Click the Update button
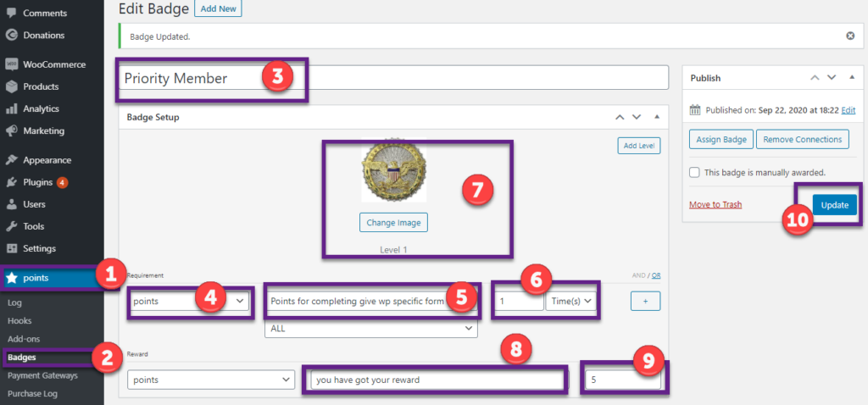Screen dimensions: 868x405 point(834,205)
